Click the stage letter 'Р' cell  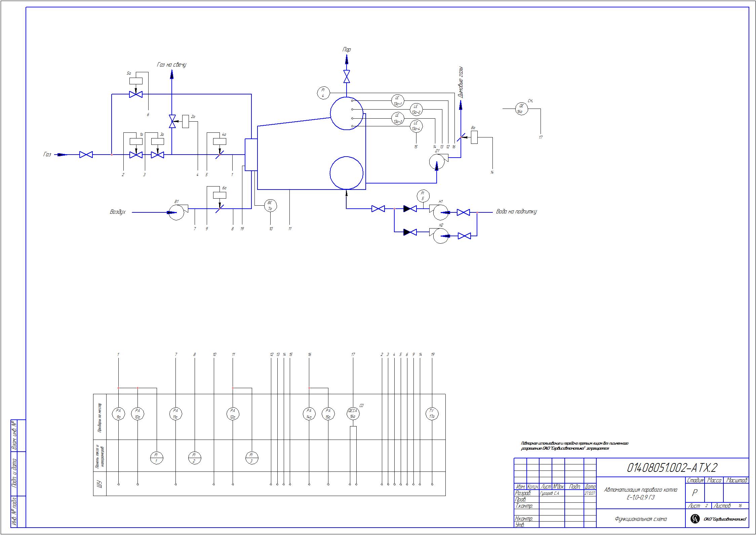pyautogui.click(x=695, y=493)
